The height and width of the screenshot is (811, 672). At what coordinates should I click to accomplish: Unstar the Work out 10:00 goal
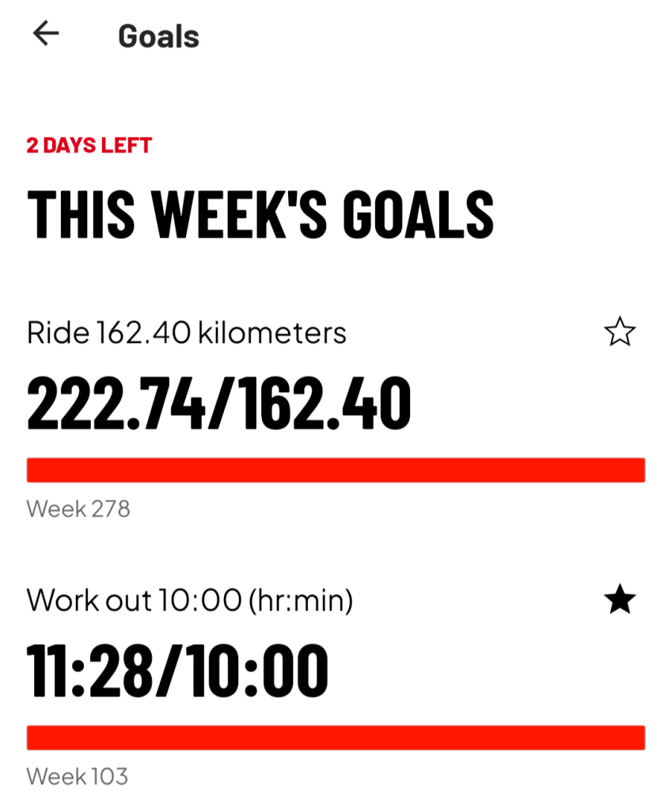click(x=619, y=601)
